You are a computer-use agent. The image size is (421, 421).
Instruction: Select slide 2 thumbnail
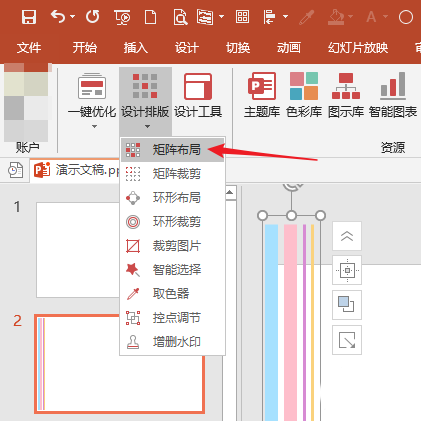119,364
